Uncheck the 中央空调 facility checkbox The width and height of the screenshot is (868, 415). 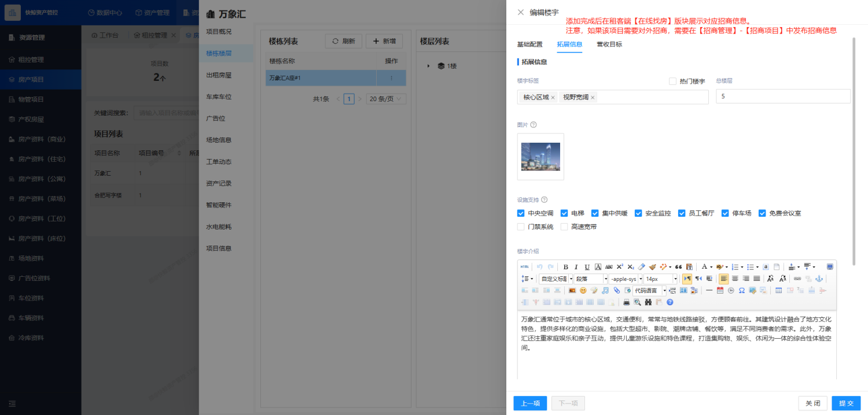point(521,213)
